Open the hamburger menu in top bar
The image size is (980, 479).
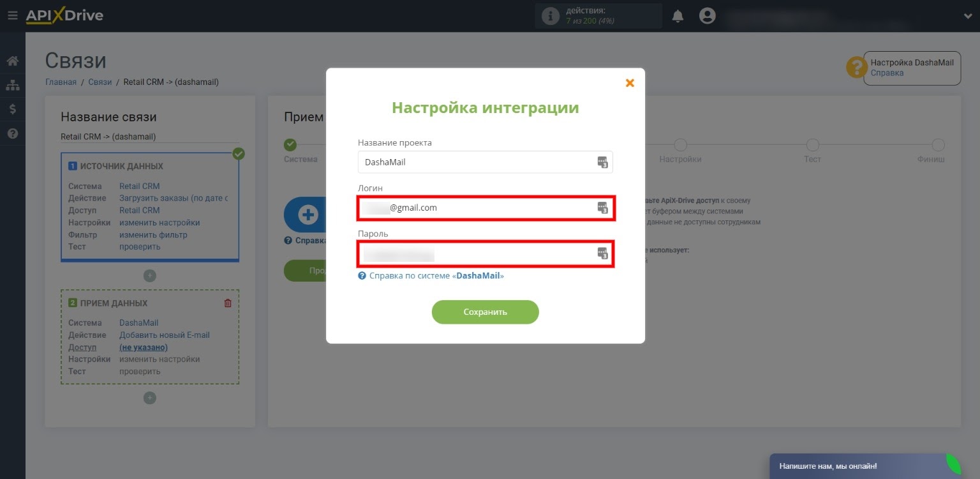tap(13, 15)
